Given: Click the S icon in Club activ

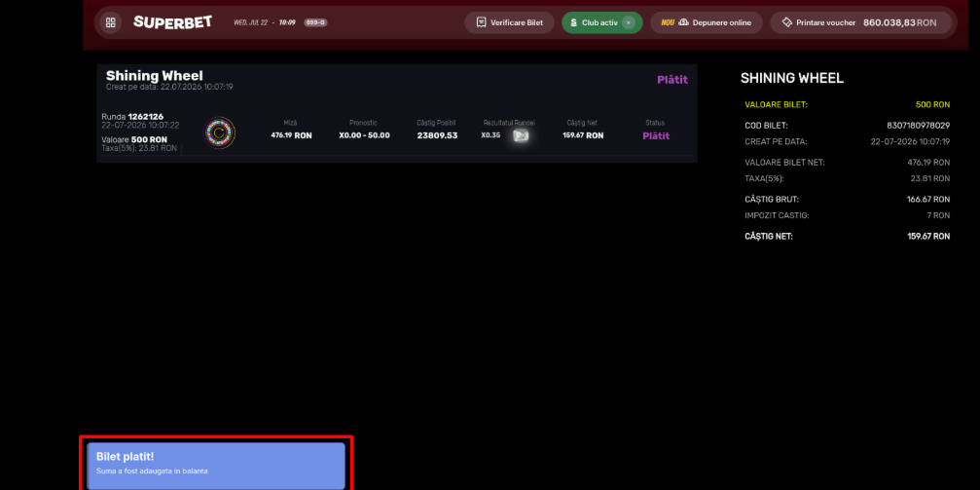Looking at the screenshot, I should [x=574, y=22].
